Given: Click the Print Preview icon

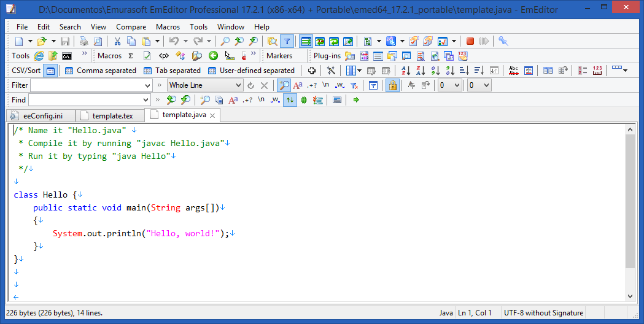Looking at the screenshot, I should tap(98, 41).
